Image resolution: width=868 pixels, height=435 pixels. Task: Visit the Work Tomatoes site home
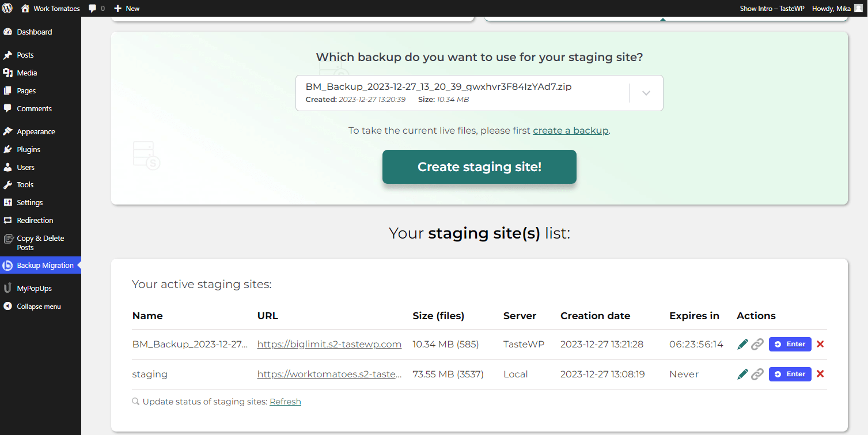tap(51, 8)
